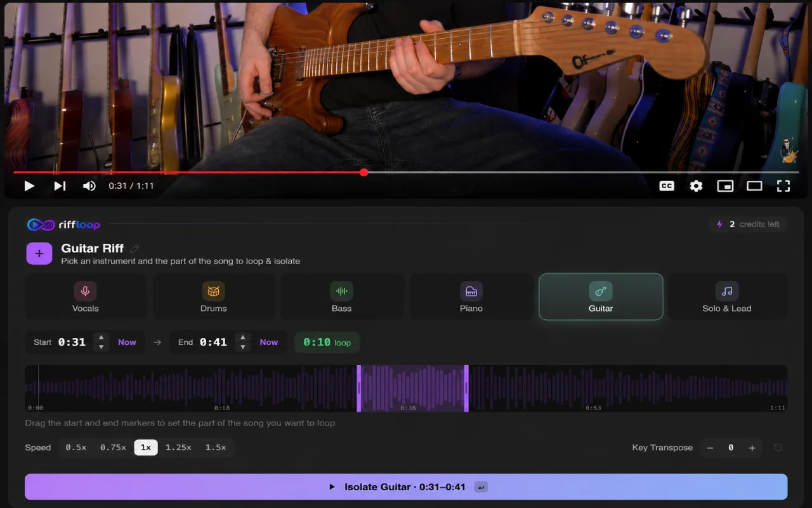Select the Vocals instrument
812x508 pixels.
coord(86,297)
